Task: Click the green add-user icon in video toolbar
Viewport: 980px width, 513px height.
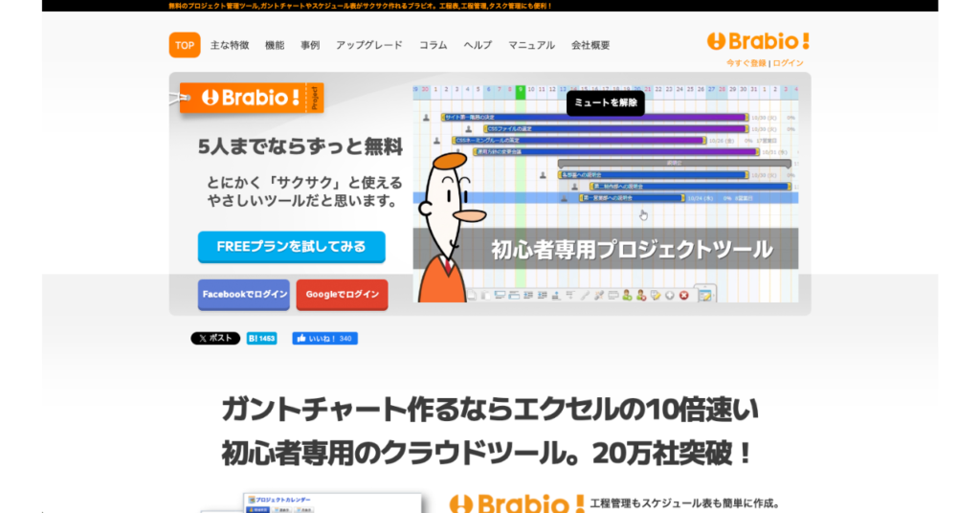Action: point(627,295)
